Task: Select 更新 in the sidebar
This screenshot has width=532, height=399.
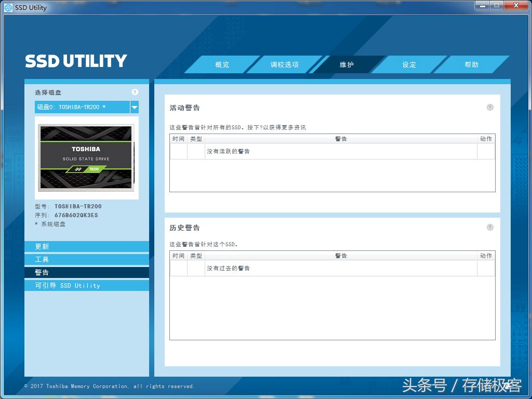Action: click(86, 246)
